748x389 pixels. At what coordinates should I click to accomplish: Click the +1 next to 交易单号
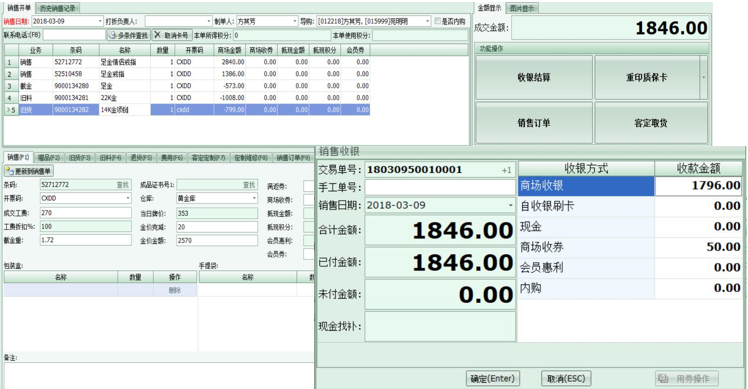pyautogui.click(x=506, y=170)
